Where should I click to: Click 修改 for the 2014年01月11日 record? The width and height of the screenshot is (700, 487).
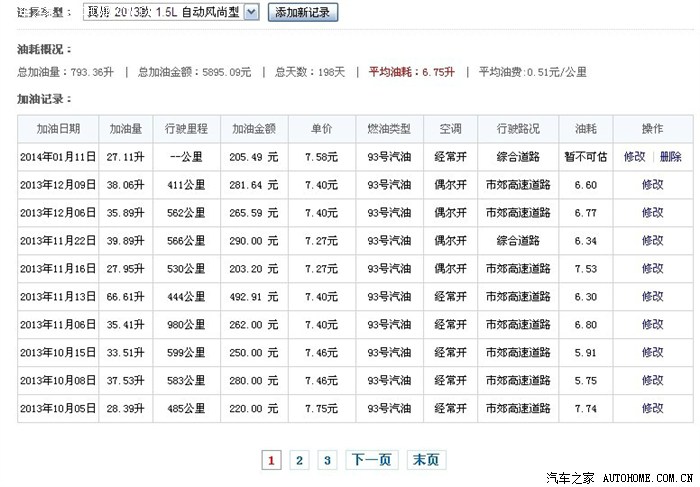coord(635,157)
